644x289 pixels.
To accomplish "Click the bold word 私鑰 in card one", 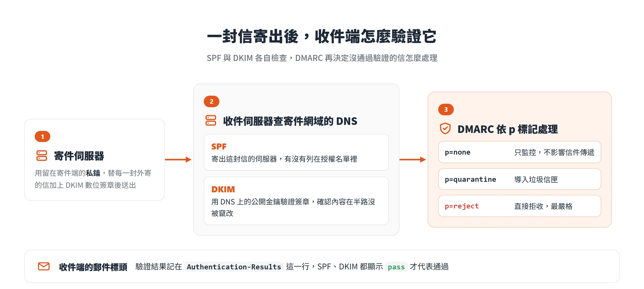I will (93, 173).
